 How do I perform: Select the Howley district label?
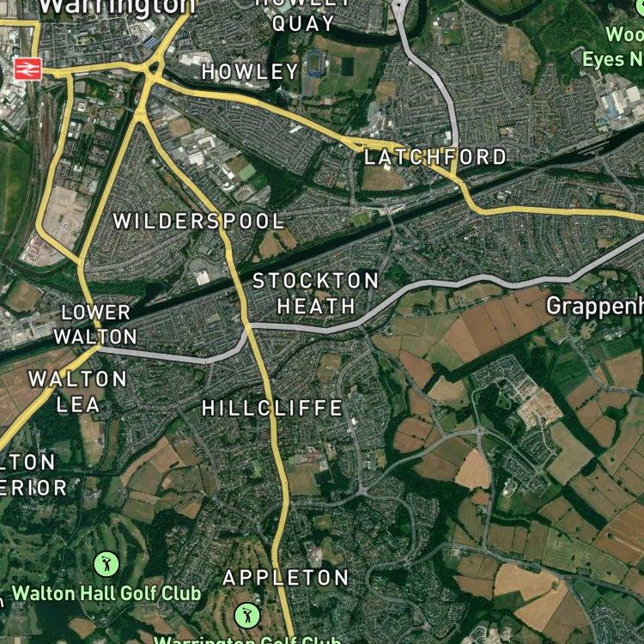click(x=250, y=71)
